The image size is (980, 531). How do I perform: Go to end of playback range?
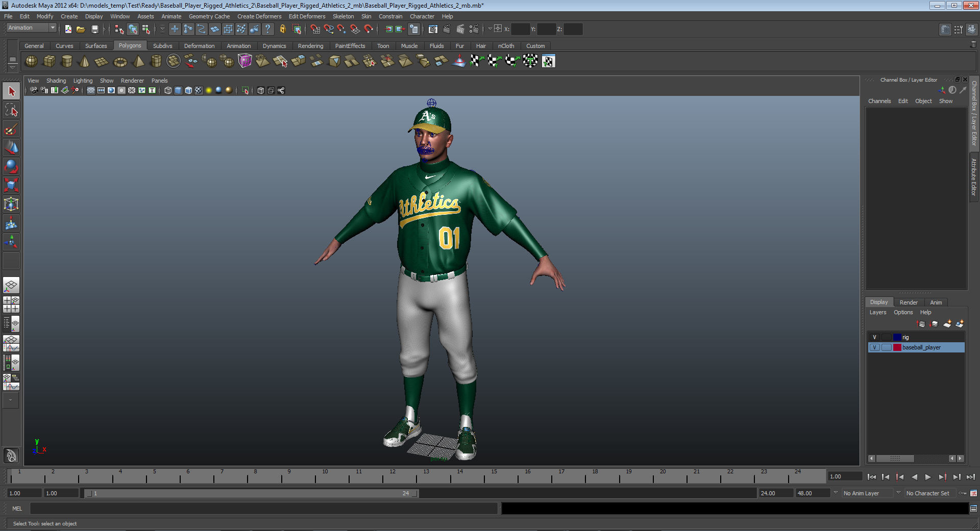point(971,477)
